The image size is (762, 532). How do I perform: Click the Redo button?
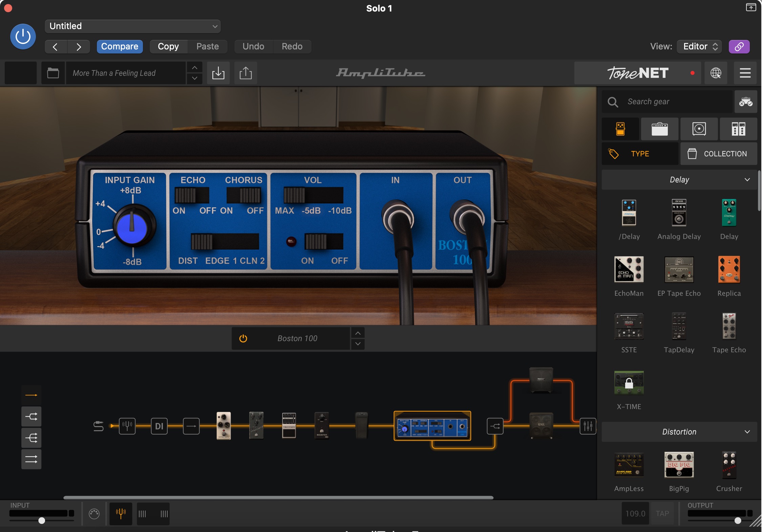[x=292, y=46]
